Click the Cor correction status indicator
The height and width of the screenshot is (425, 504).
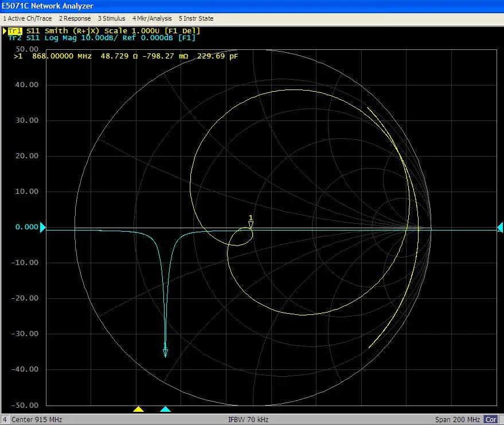pyautogui.click(x=491, y=419)
